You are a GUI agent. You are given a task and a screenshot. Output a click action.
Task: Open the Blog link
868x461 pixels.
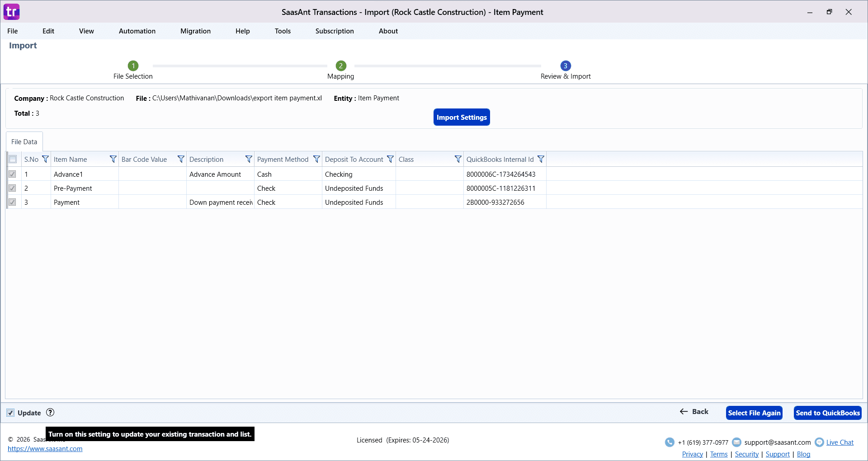pyautogui.click(x=803, y=454)
